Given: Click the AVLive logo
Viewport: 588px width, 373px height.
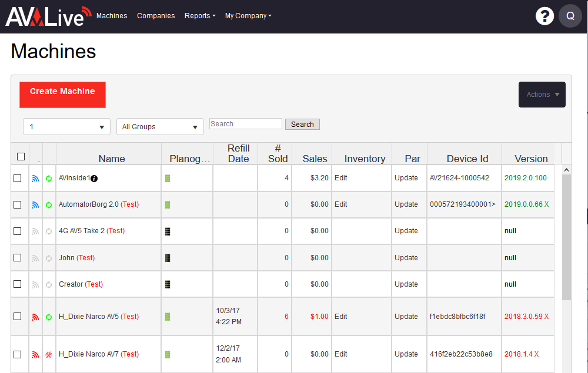Looking at the screenshot, I should (x=48, y=16).
